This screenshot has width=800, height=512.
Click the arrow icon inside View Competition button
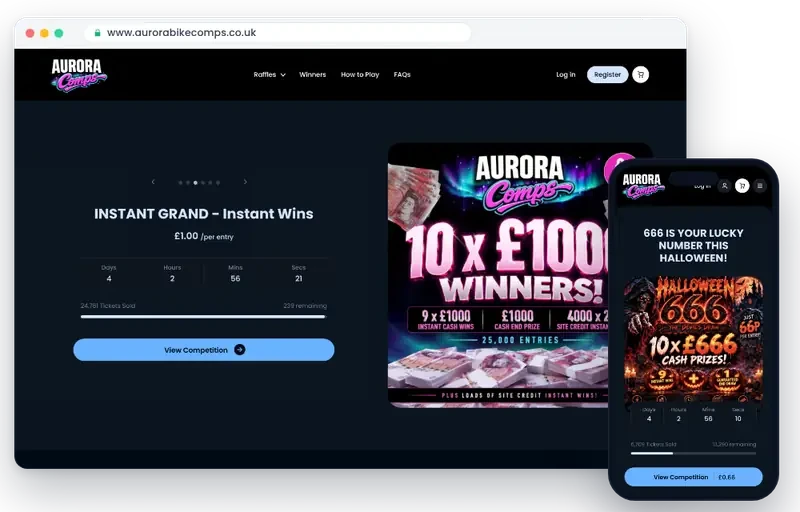(239, 350)
